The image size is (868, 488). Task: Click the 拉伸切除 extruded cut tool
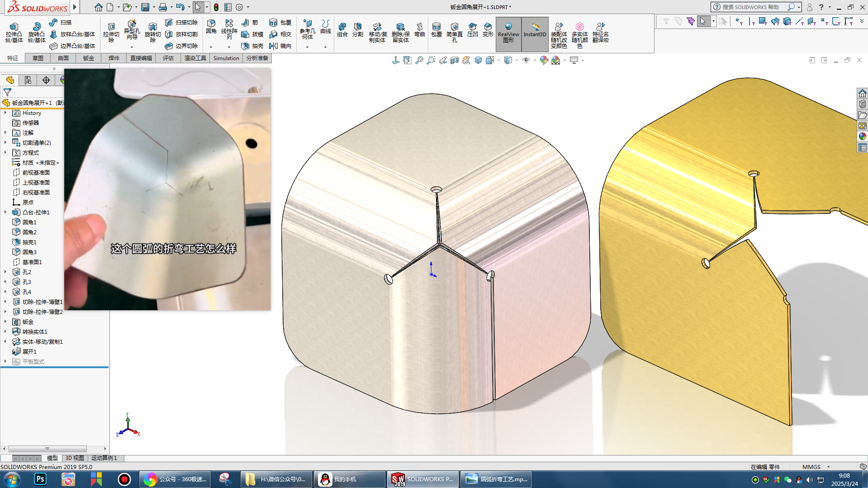pos(111,32)
